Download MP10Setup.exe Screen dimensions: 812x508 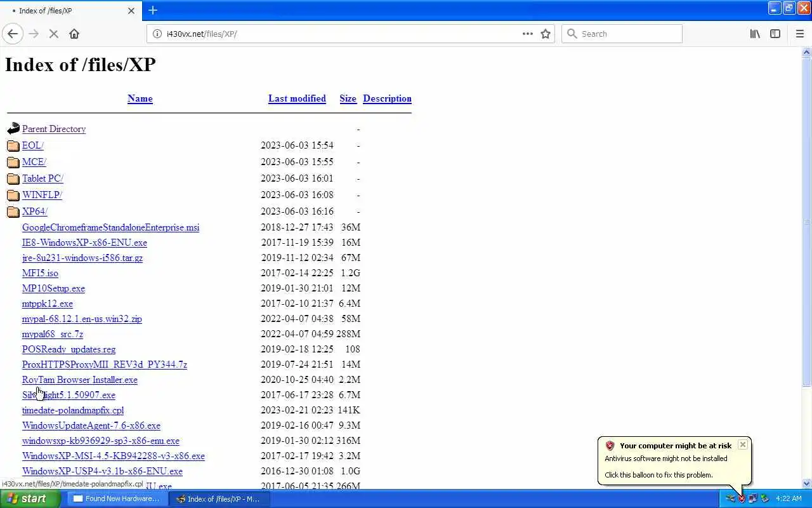(53, 288)
